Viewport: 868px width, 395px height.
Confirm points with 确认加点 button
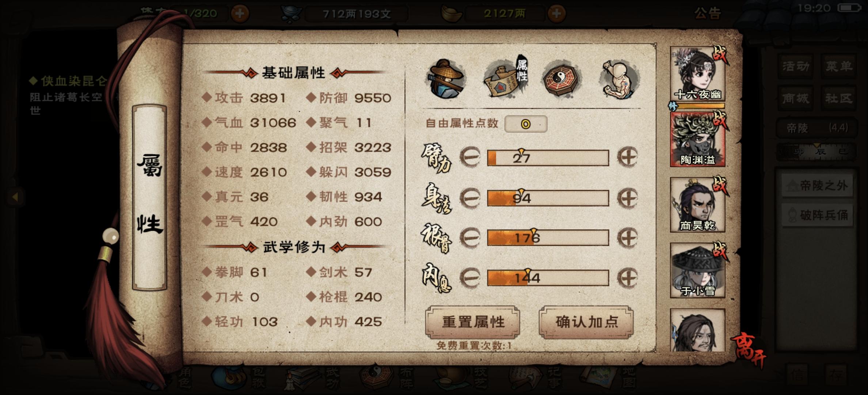pyautogui.click(x=586, y=322)
